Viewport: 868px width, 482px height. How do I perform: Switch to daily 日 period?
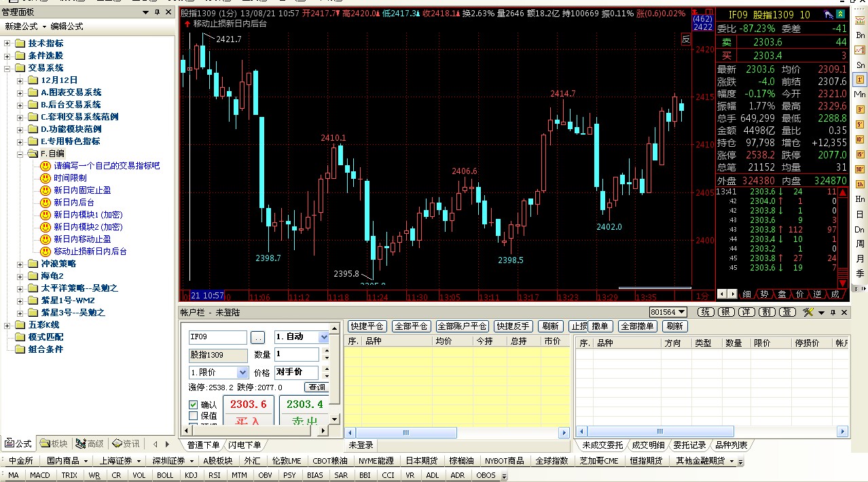pos(860,214)
